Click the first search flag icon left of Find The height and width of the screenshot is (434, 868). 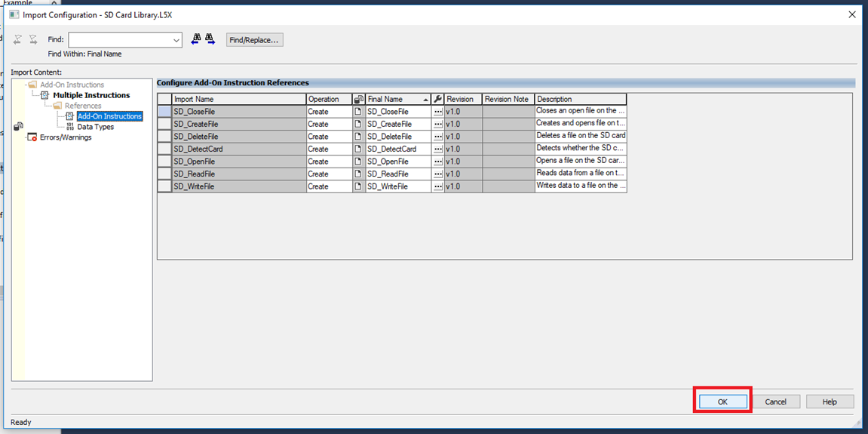pos(18,39)
